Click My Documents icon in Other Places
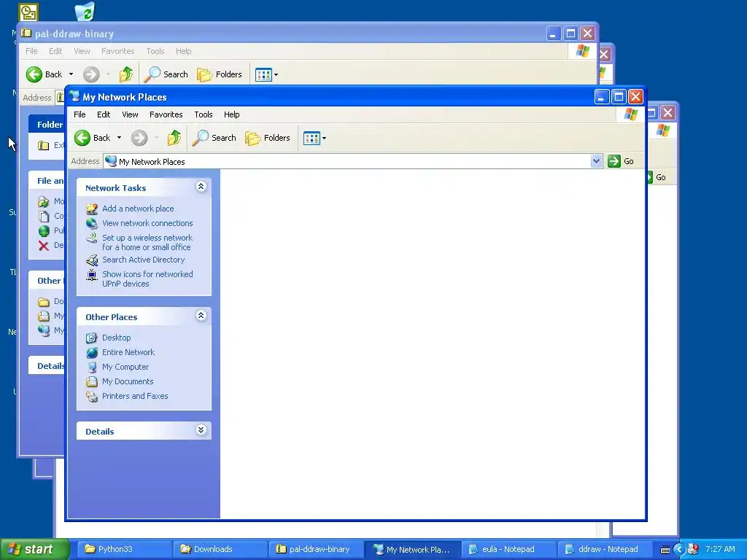 (91, 382)
